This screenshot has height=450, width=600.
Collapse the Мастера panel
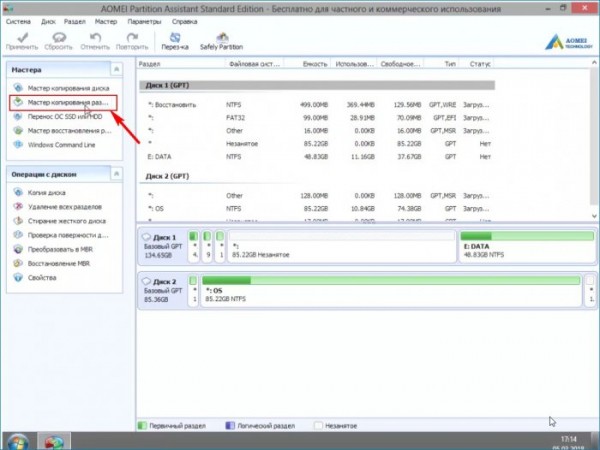116,69
